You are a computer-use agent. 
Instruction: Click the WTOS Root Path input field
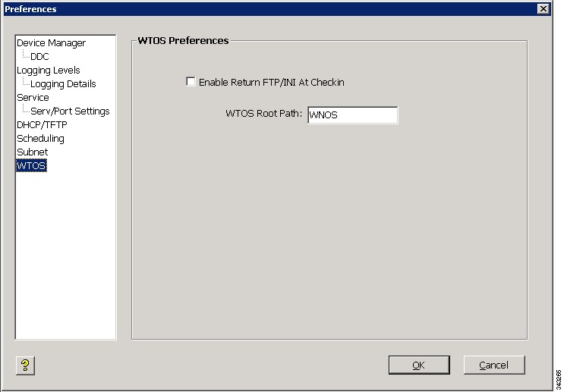pyautogui.click(x=352, y=115)
